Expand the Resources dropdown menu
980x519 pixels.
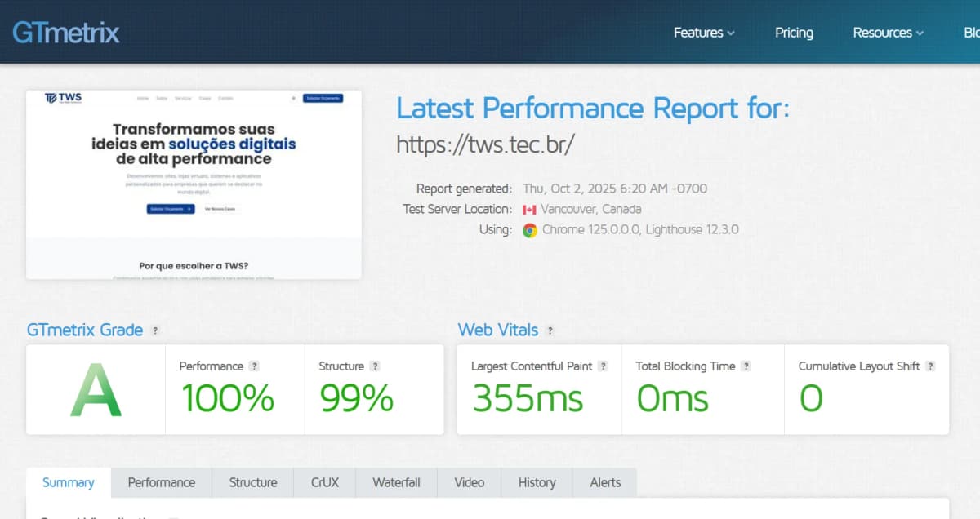pyautogui.click(x=889, y=33)
